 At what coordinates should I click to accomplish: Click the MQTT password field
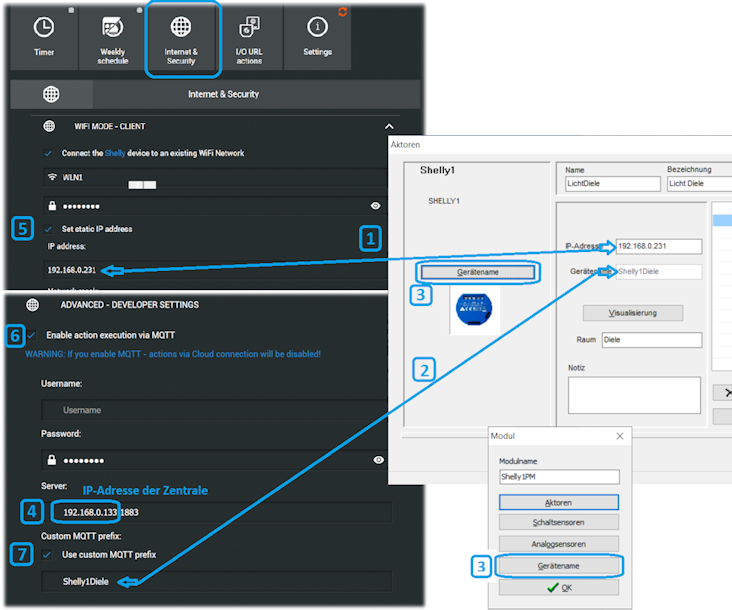[215, 460]
